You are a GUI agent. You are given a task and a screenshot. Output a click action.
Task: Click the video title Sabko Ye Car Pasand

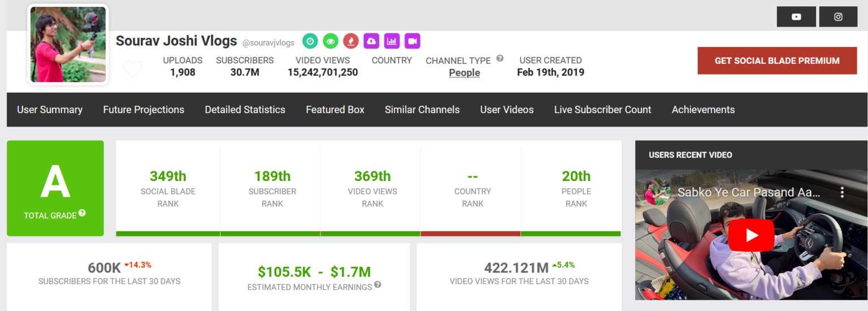pyautogui.click(x=749, y=192)
